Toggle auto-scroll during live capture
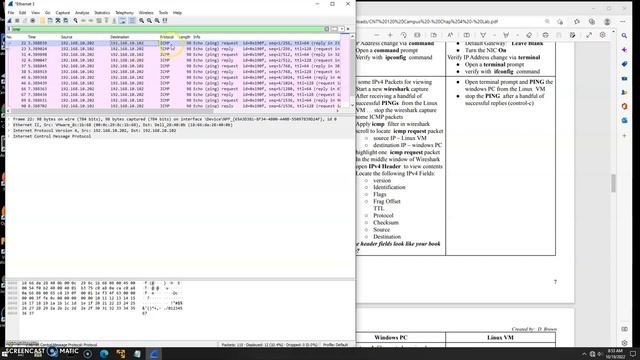Viewport: 640px width, 360px height. point(122,20)
